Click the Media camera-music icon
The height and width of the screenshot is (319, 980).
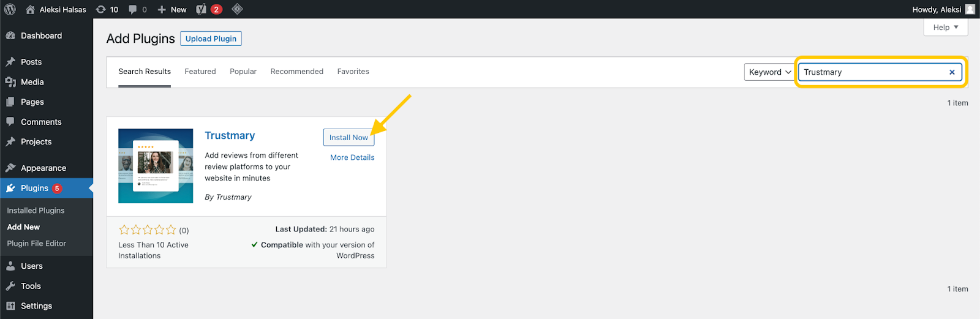click(x=10, y=82)
